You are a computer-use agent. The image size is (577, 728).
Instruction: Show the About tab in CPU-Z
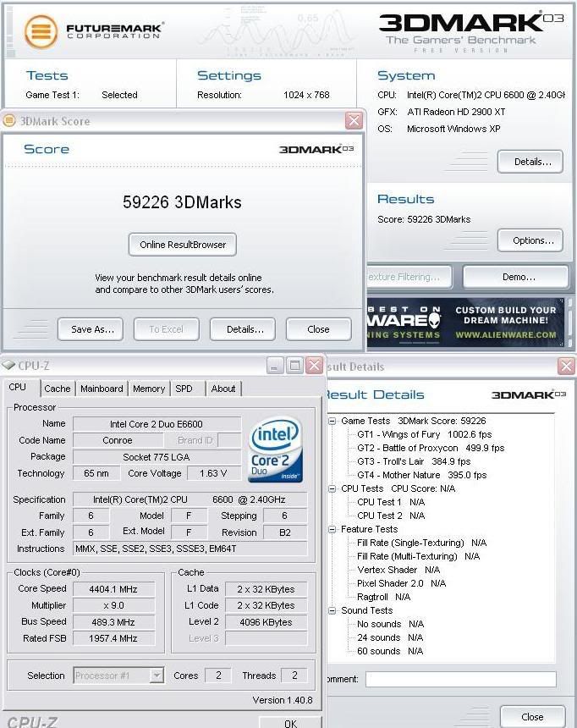pos(223,389)
